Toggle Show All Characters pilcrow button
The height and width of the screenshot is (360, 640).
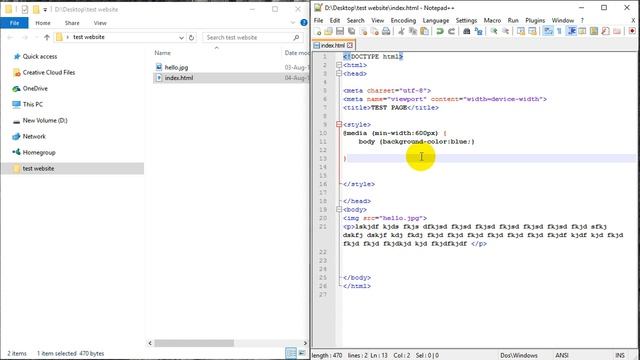click(x=559, y=31)
